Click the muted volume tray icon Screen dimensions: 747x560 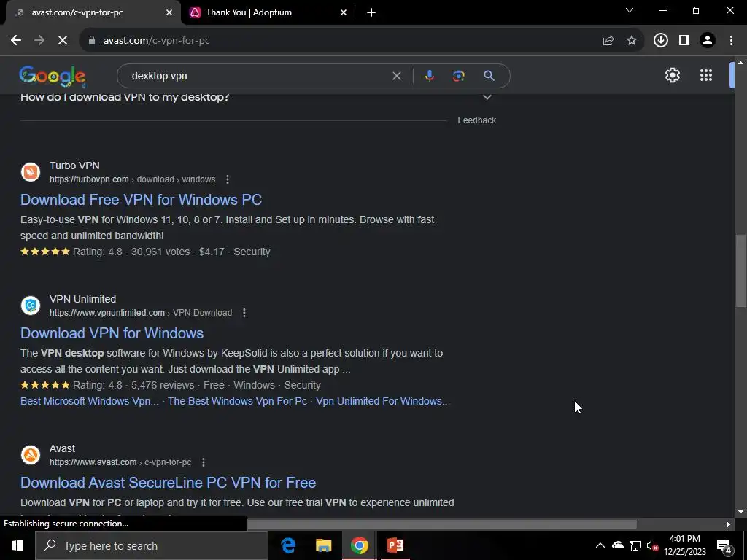pos(652,545)
